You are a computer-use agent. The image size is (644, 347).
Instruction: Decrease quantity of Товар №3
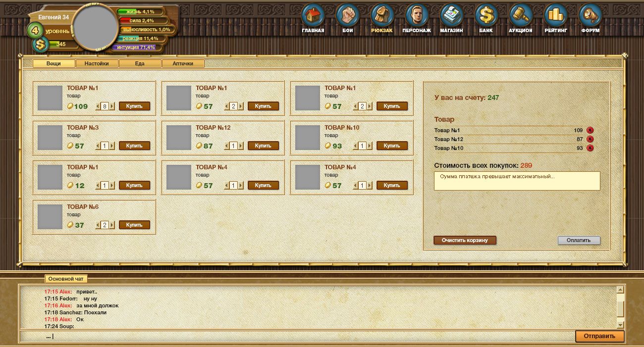(x=98, y=146)
